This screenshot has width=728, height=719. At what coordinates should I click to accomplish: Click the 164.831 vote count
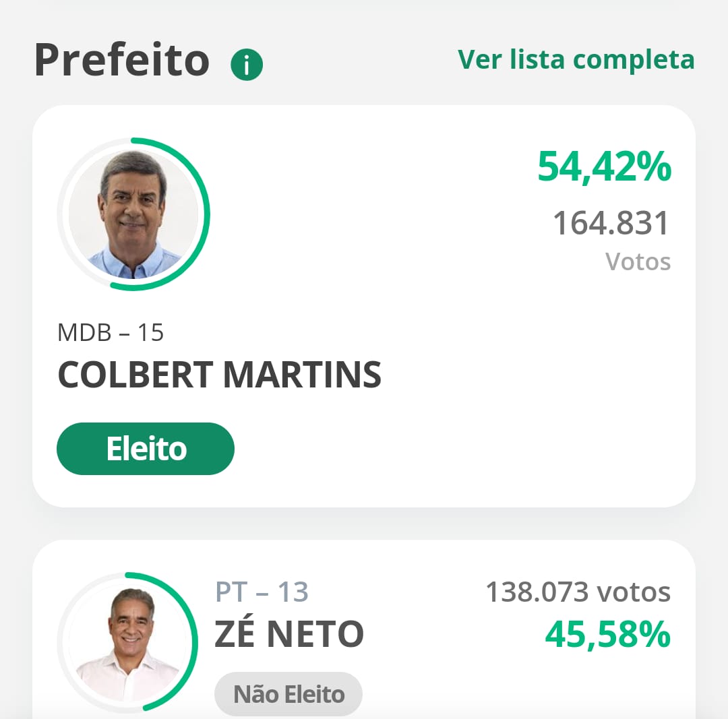point(611,223)
